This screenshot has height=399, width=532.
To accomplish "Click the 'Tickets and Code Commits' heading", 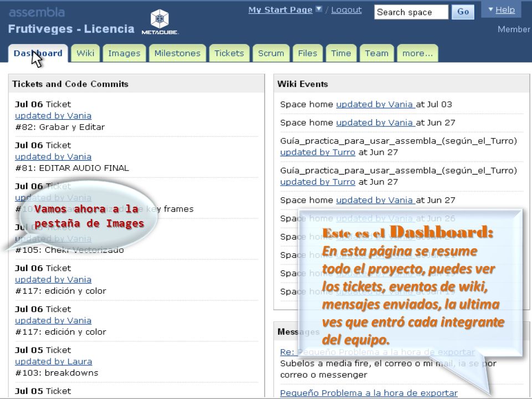I will [x=70, y=84].
